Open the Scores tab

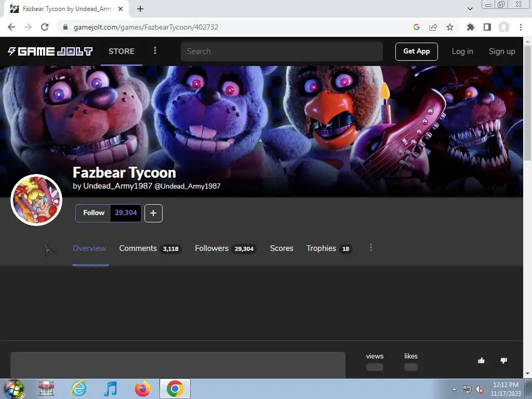[x=282, y=248]
